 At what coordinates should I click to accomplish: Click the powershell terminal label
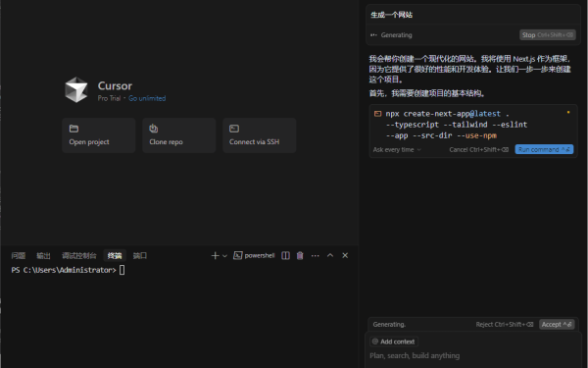(x=260, y=255)
